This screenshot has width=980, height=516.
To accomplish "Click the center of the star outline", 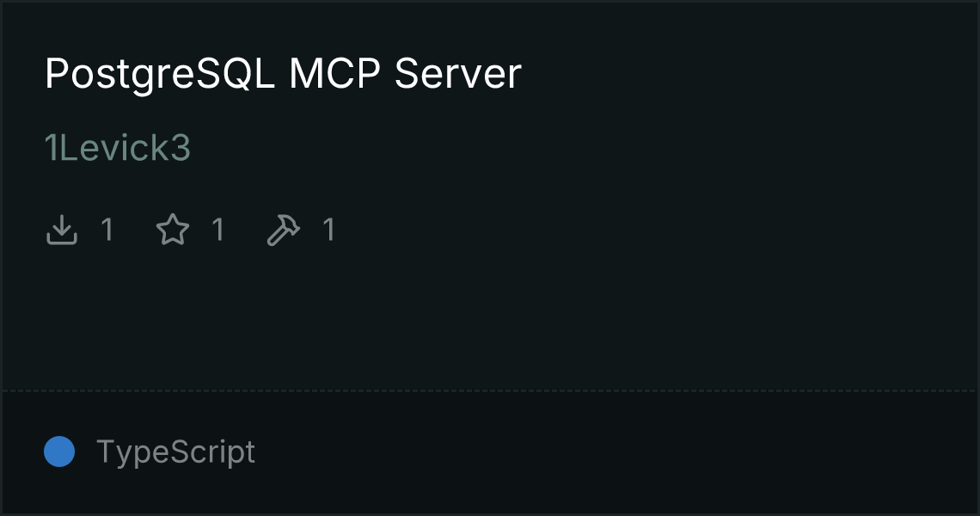I will (x=173, y=230).
